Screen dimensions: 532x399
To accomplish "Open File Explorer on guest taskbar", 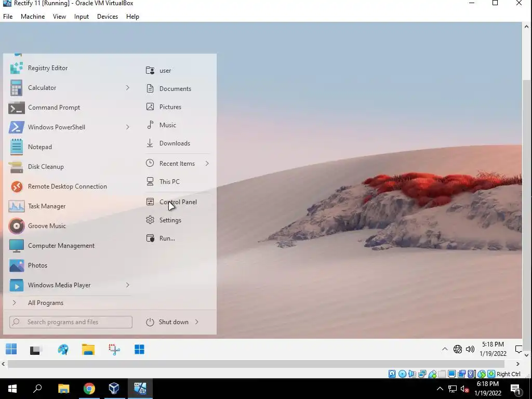I will pyautogui.click(x=88, y=350).
